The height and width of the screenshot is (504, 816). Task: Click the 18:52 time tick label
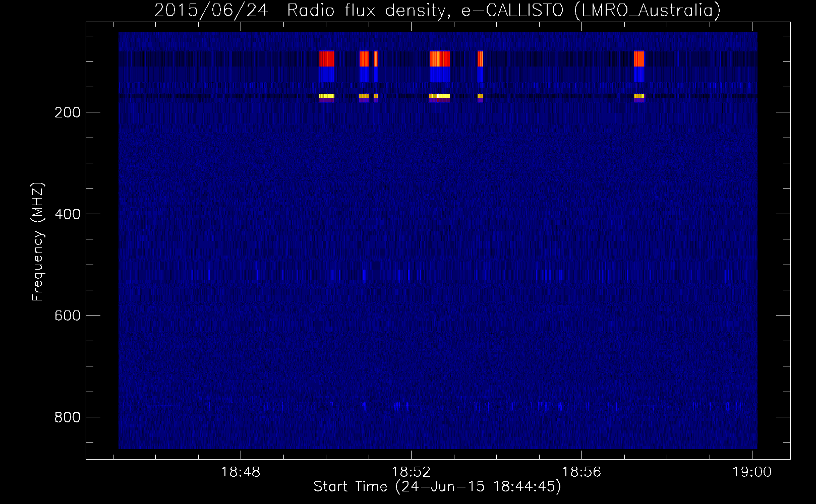pyautogui.click(x=412, y=472)
